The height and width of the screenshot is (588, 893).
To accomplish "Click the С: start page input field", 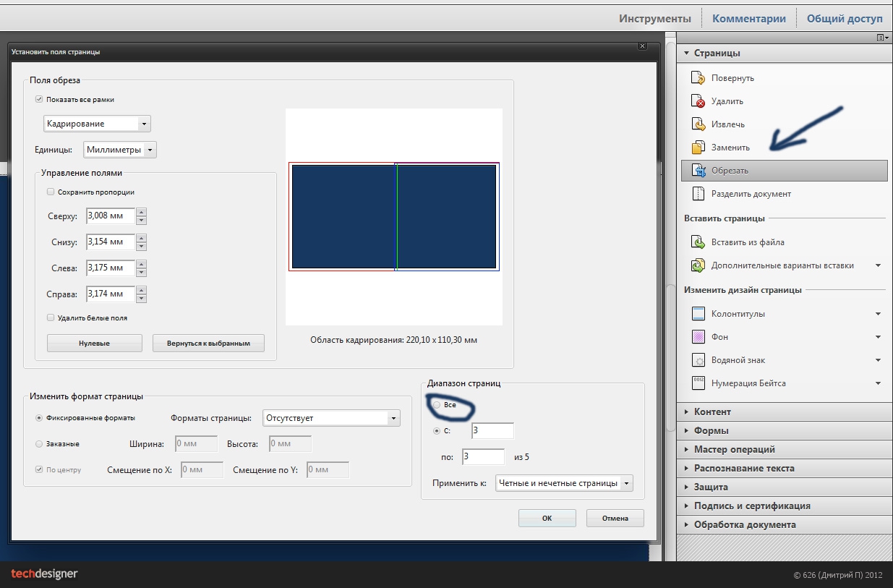I will 492,431.
